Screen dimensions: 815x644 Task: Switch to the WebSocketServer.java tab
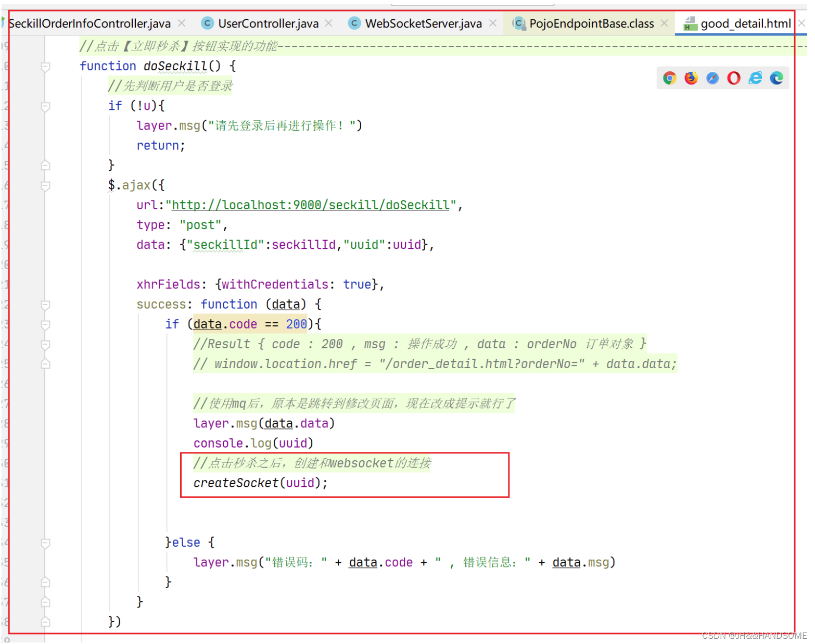(x=423, y=23)
